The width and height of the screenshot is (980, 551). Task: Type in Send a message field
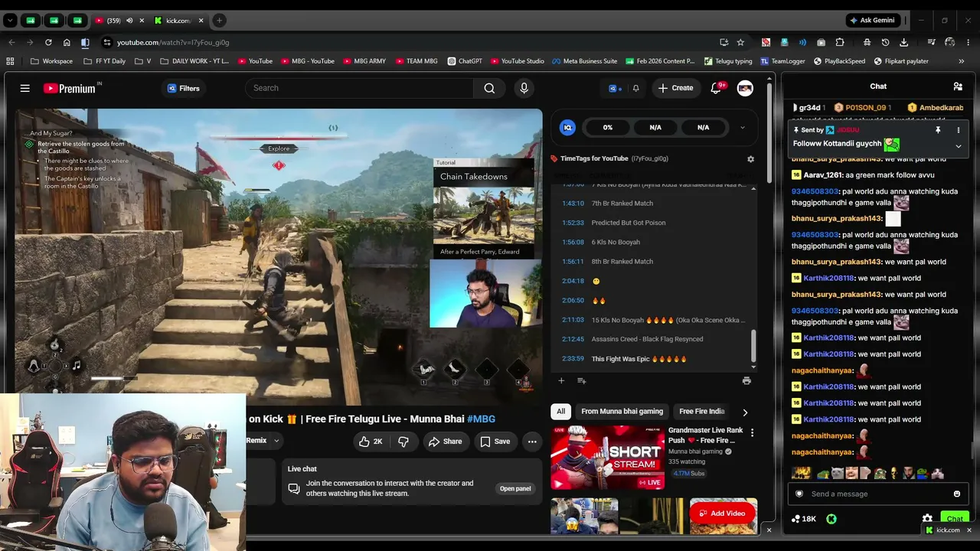click(877, 494)
